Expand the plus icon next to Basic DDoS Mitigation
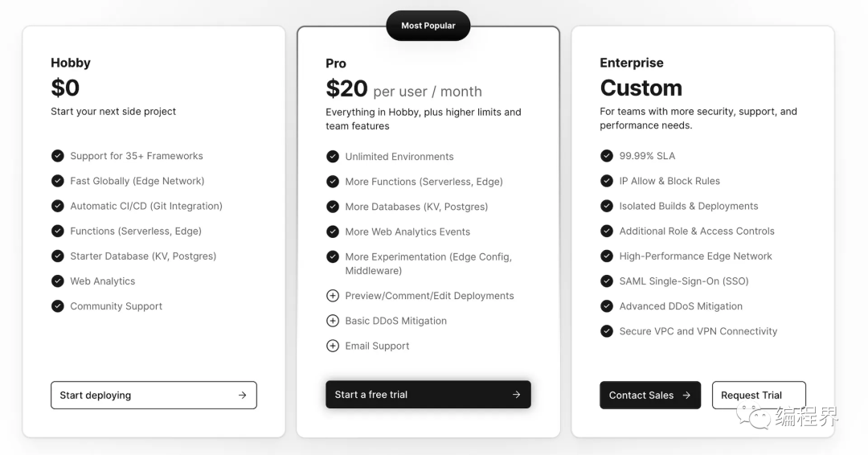Image resolution: width=868 pixels, height=455 pixels. pyautogui.click(x=333, y=321)
